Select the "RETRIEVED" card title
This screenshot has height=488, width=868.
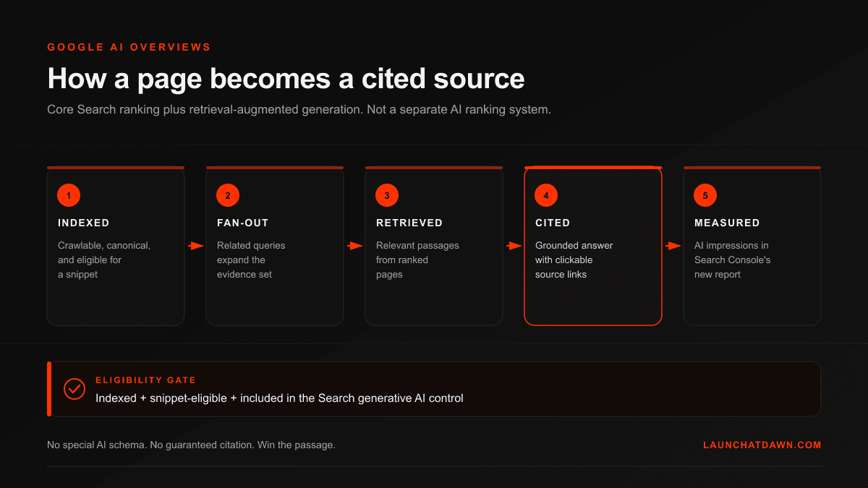(x=409, y=223)
